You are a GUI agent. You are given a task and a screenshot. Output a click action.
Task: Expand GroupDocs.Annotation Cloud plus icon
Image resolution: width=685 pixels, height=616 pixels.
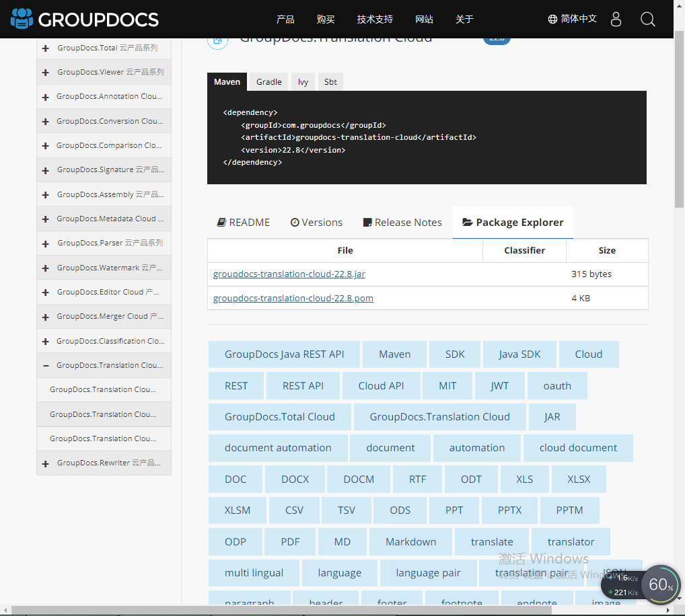pos(46,97)
